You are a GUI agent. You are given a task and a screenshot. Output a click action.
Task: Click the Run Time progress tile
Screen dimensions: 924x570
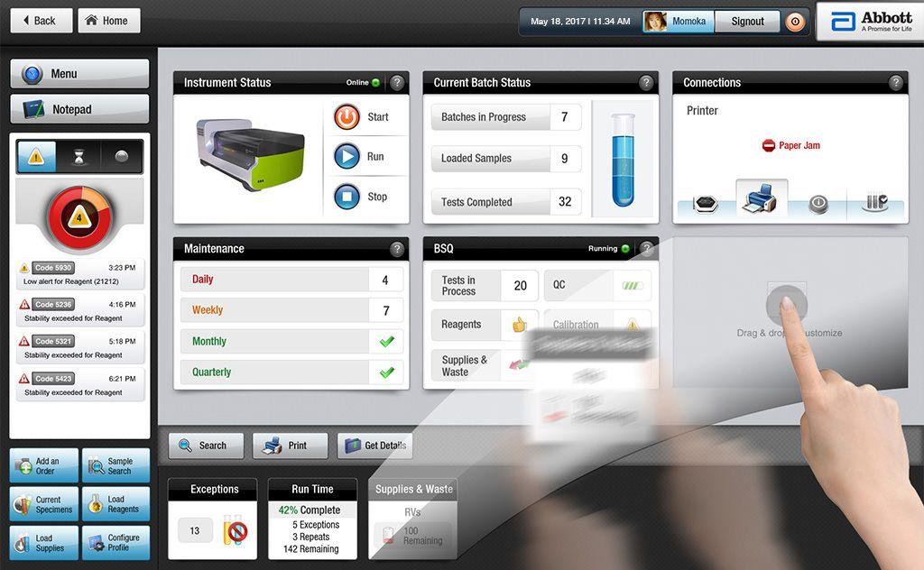(312, 519)
